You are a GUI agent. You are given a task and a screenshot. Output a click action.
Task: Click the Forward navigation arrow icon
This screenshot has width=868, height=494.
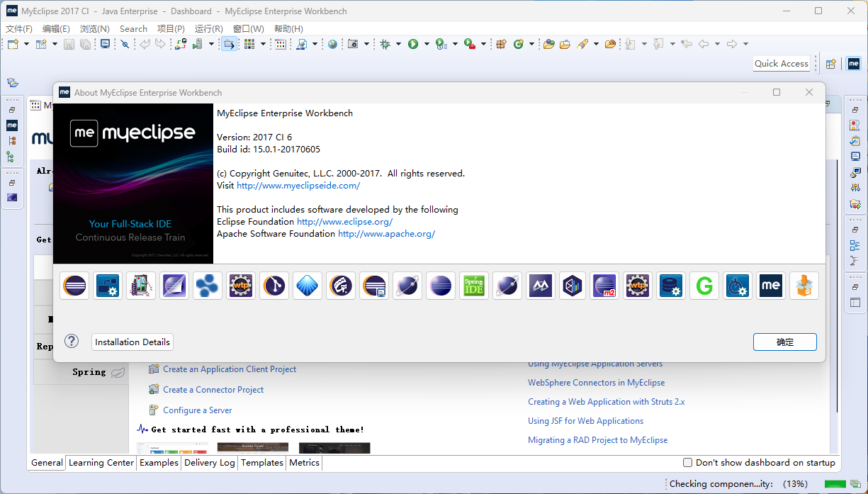733,44
